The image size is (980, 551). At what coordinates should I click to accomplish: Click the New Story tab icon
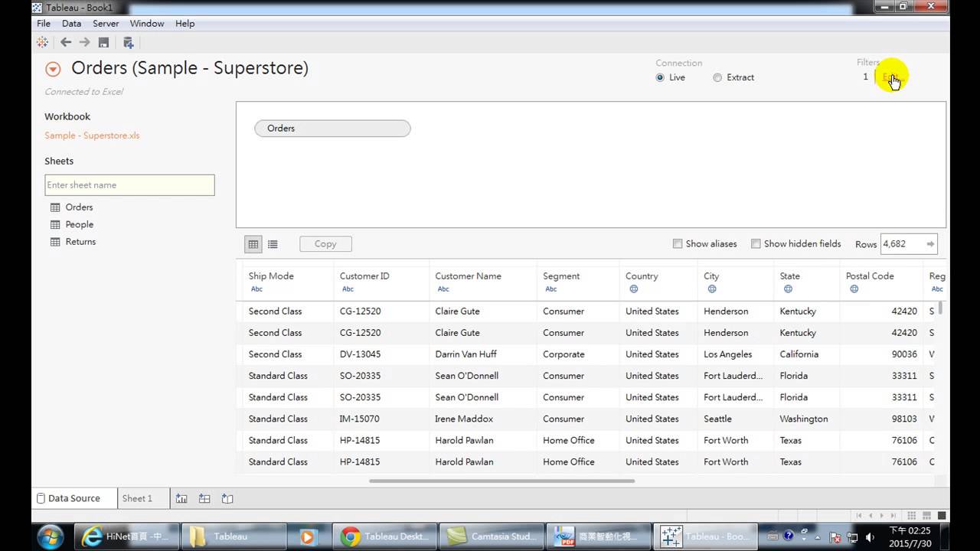(x=227, y=498)
